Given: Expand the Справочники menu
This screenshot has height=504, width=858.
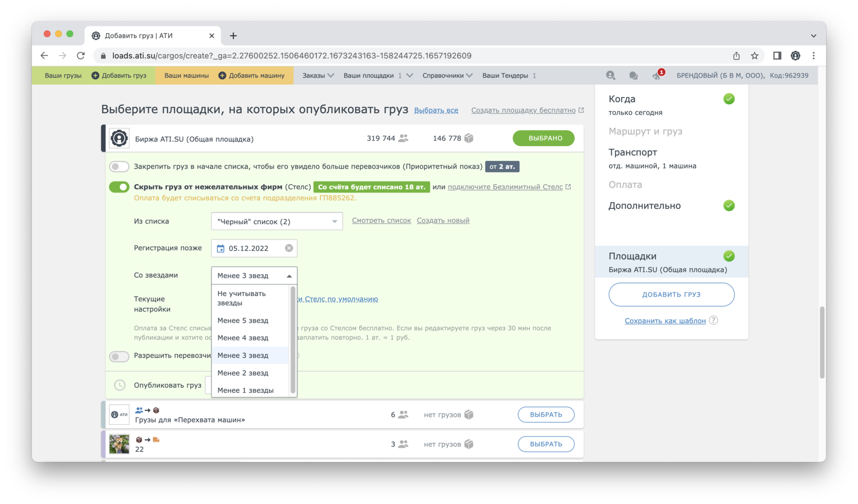Looking at the screenshot, I should coord(447,76).
